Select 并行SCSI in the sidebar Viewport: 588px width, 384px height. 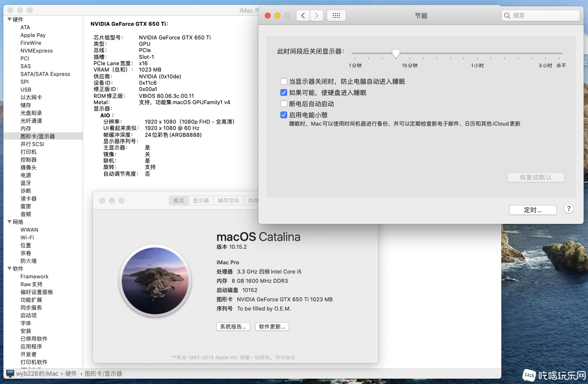[x=32, y=144]
